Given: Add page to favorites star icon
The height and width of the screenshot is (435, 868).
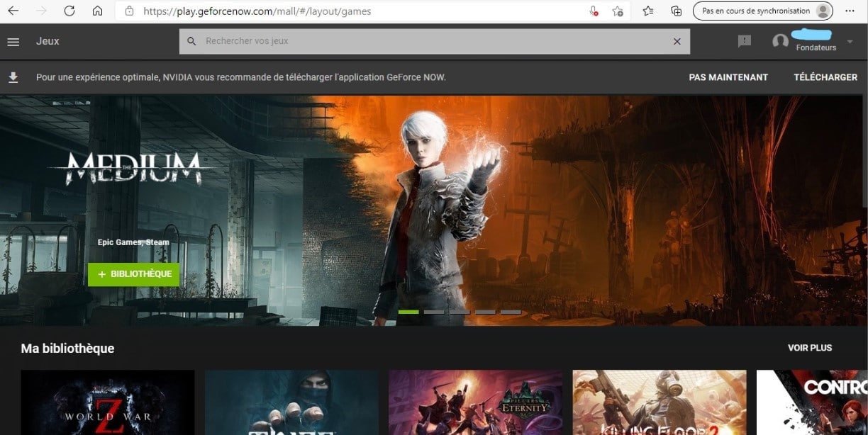Looking at the screenshot, I should (x=618, y=11).
